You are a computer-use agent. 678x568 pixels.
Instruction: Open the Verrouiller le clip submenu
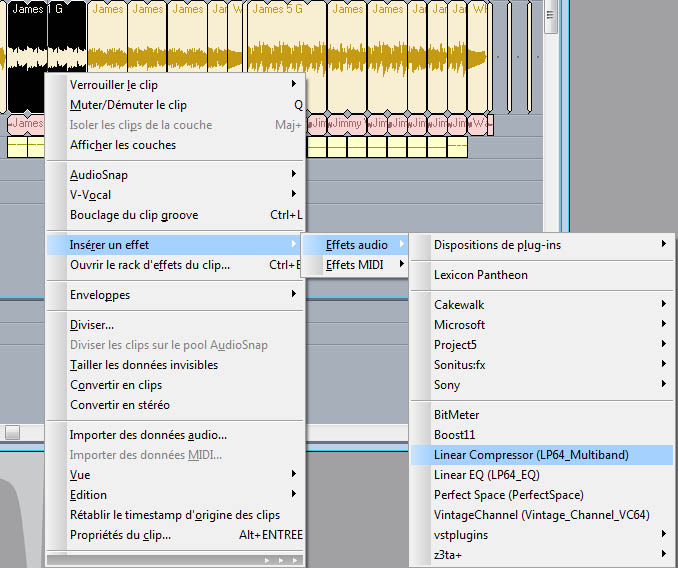point(175,85)
